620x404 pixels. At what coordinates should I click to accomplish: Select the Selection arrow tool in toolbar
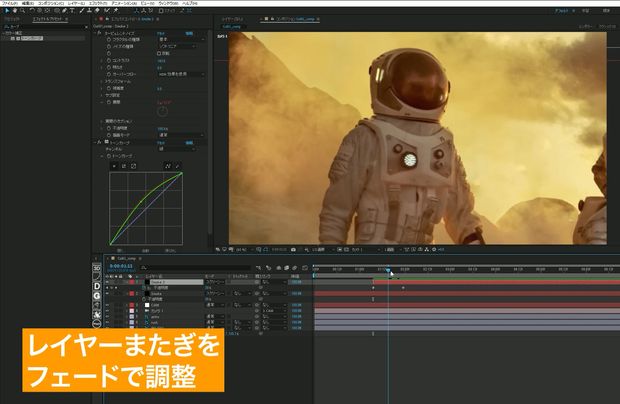tap(7, 11)
